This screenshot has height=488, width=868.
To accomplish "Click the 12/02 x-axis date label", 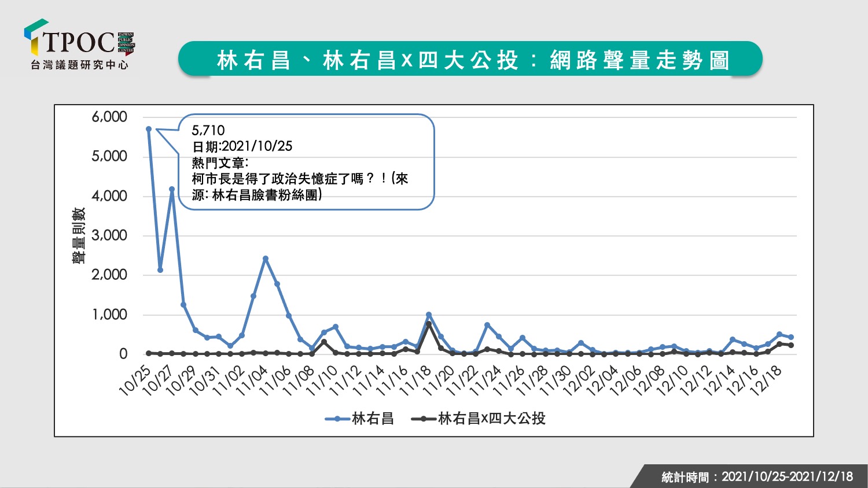I will tap(579, 380).
